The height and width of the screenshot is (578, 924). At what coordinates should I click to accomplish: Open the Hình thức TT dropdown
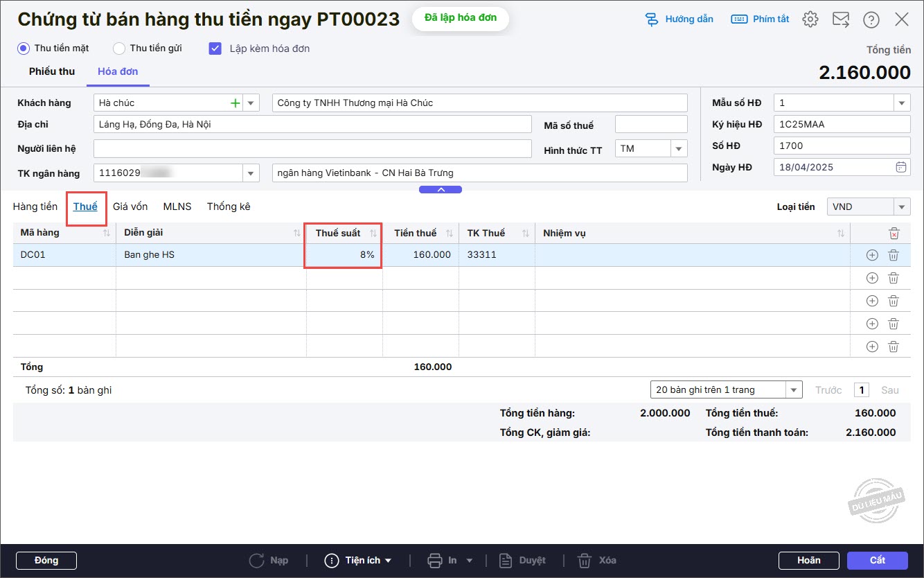[x=678, y=149]
